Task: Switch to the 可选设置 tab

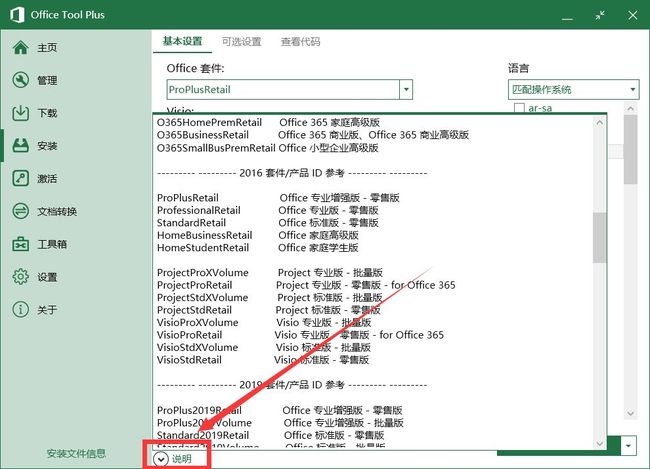Action: 242,41
